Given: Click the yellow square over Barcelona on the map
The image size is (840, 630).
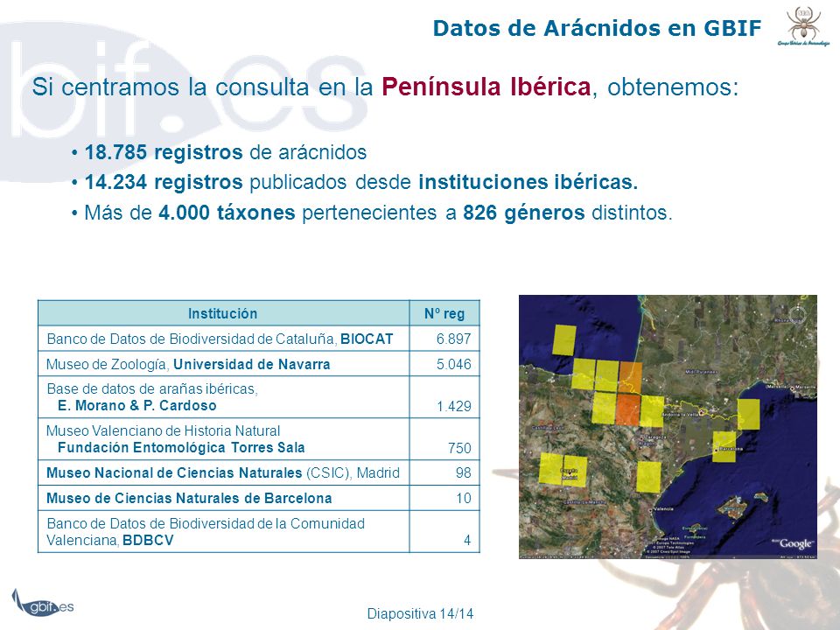Looking at the screenshot, I should click(x=724, y=446).
